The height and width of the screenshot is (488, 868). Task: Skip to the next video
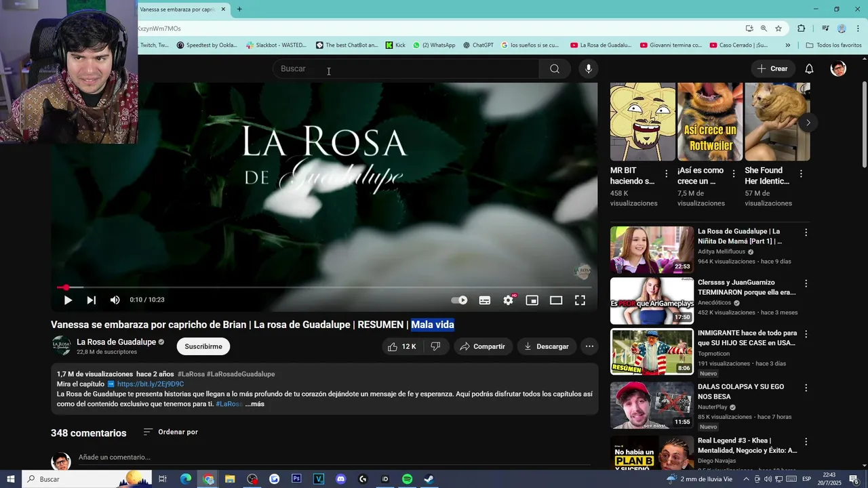point(92,300)
